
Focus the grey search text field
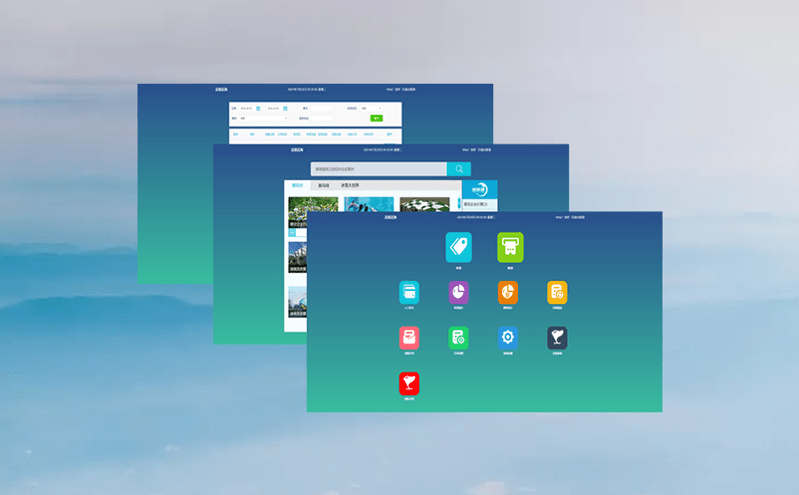tap(377, 169)
